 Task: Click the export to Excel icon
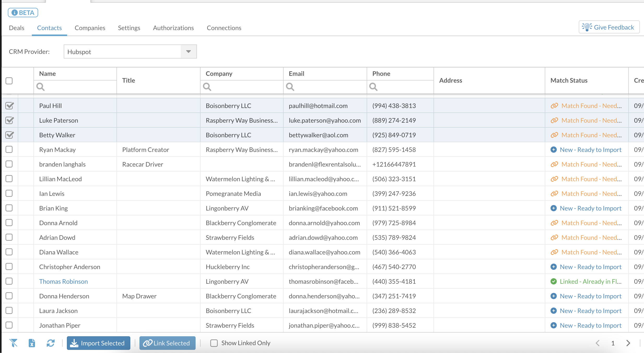click(x=32, y=343)
